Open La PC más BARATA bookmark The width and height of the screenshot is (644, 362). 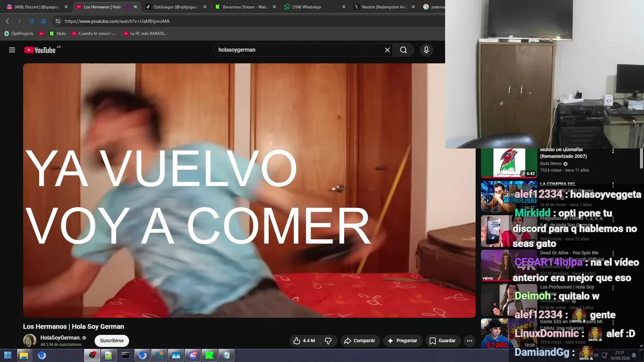coord(145,34)
